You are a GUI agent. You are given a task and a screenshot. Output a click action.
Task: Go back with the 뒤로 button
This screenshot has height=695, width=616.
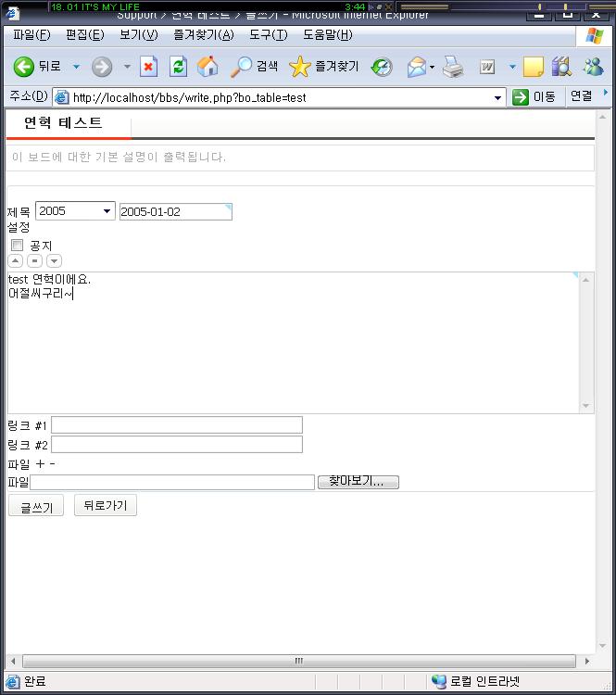click(37, 67)
